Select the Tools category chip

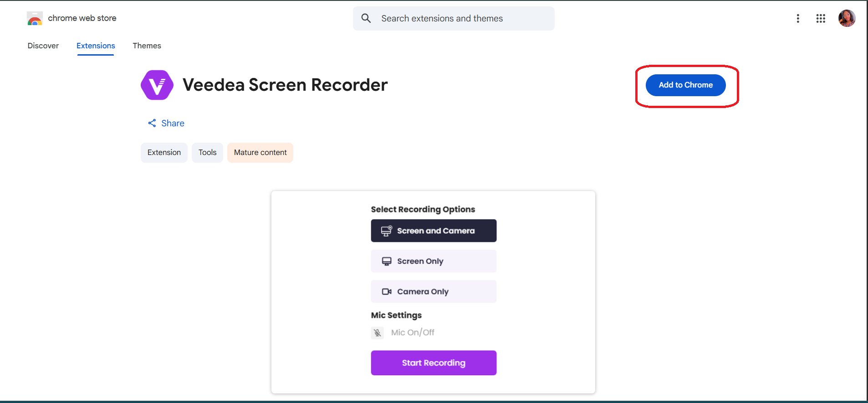(x=207, y=153)
